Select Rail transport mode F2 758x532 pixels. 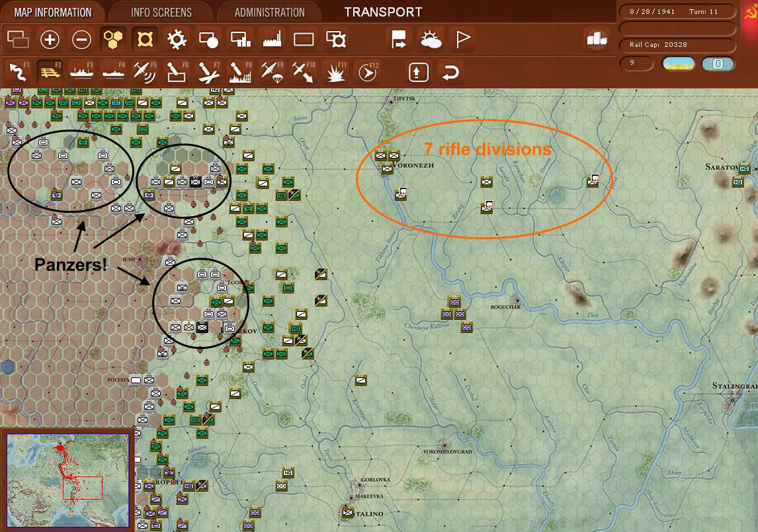[x=50, y=72]
